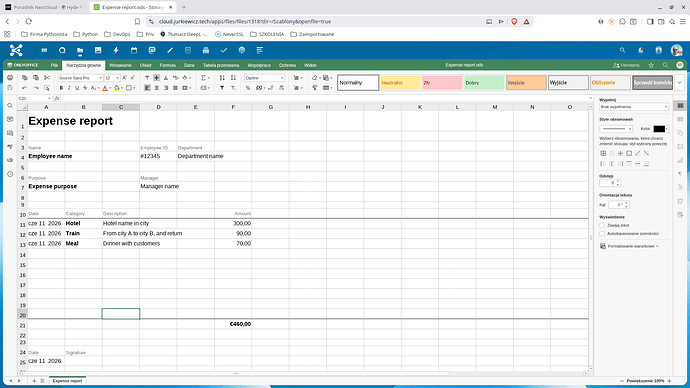This screenshot has height=388, width=690.
Task: Open the AutoSum dropdown
Action: click(209, 78)
